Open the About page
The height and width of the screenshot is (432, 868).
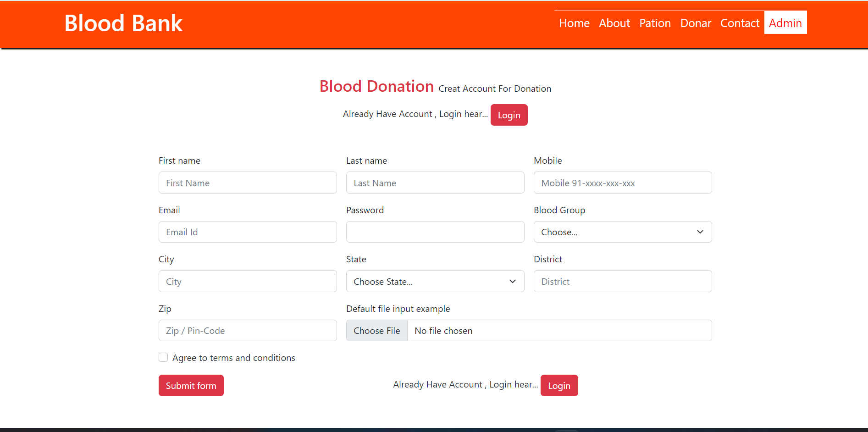(x=614, y=23)
